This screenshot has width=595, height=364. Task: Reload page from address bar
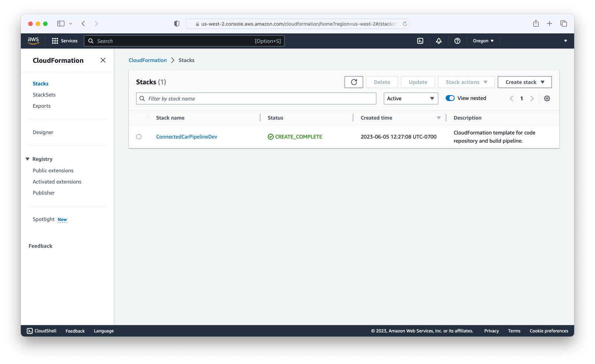(405, 24)
